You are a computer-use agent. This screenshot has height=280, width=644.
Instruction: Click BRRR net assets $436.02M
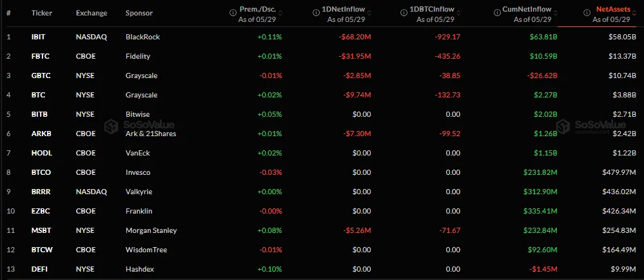[x=620, y=192]
